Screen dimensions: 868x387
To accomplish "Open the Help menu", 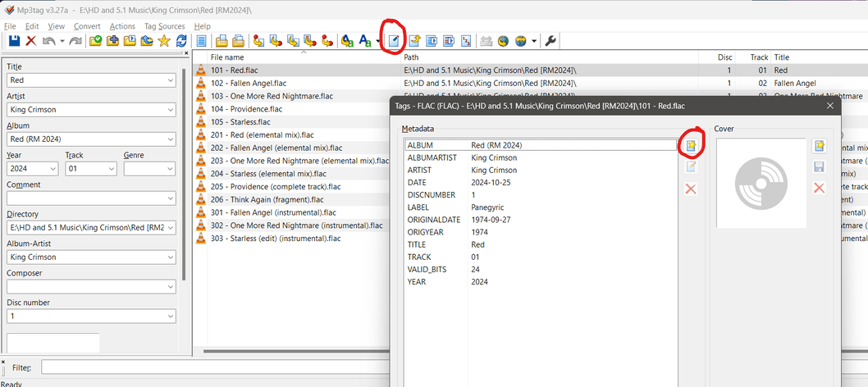I will [203, 26].
